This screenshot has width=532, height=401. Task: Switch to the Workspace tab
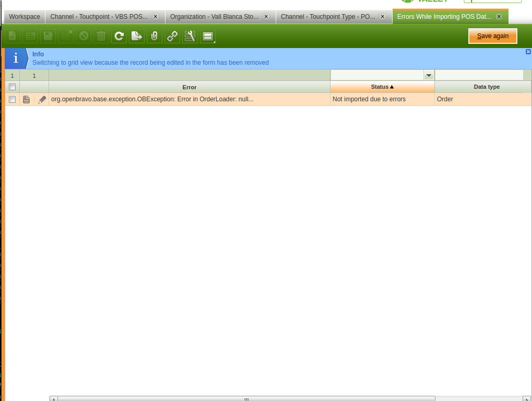pyautogui.click(x=25, y=17)
